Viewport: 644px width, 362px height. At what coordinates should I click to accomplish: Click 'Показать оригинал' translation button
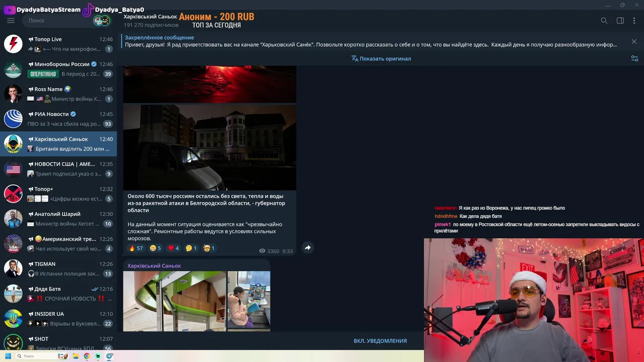pyautogui.click(x=381, y=58)
